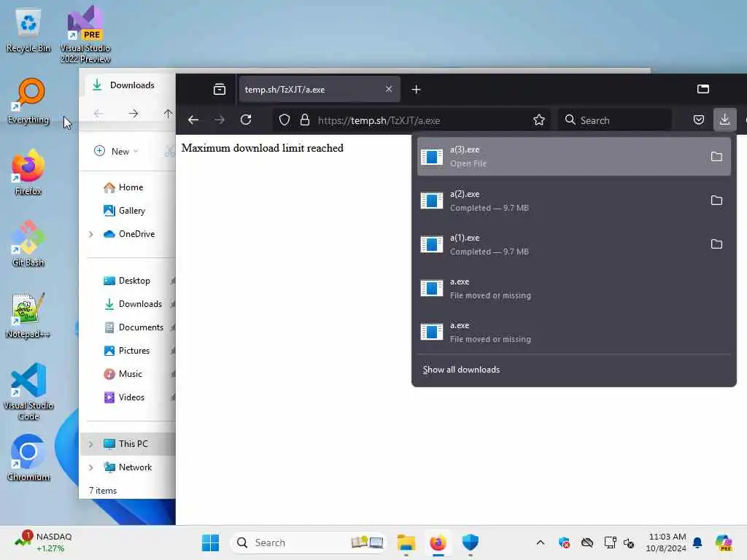Image resolution: width=747 pixels, height=560 pixels.
Task: Reload the temp.sh page
Action: [246, 120]
